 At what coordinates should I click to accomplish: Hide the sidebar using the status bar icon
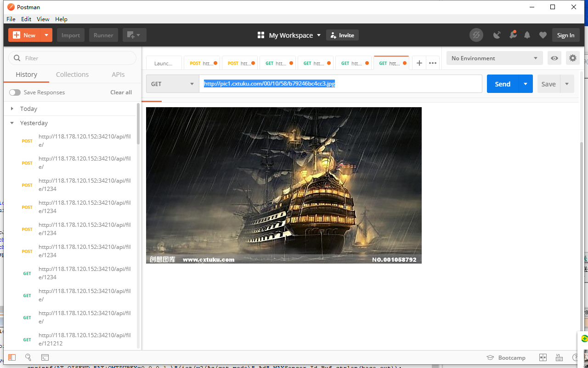[11, 357]
